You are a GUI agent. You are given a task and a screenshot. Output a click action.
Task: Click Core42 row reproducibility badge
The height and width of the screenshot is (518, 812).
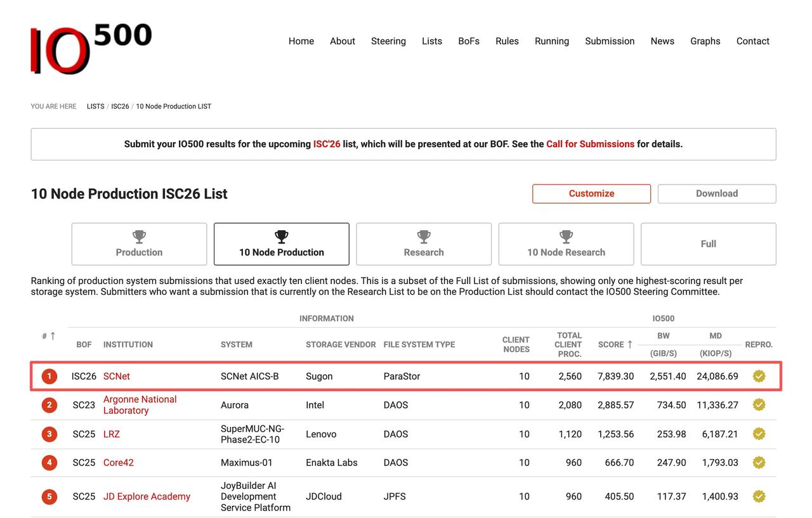(x=759, y=462)
